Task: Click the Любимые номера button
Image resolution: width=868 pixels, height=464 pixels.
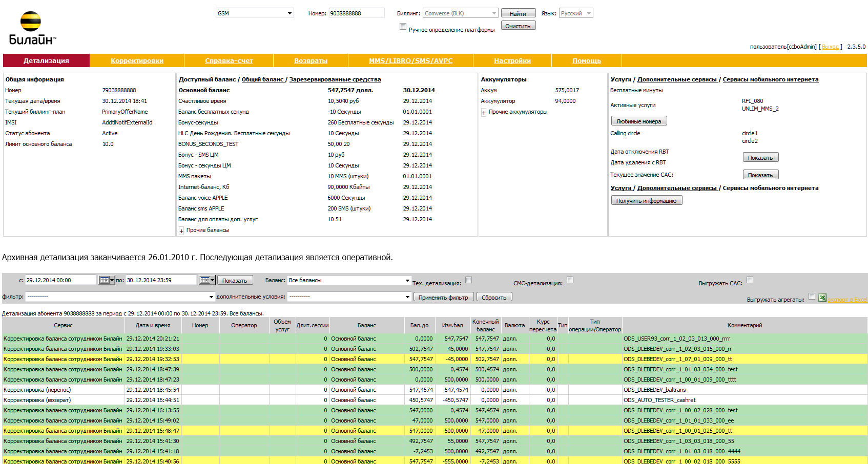Action: pos(639,121)
